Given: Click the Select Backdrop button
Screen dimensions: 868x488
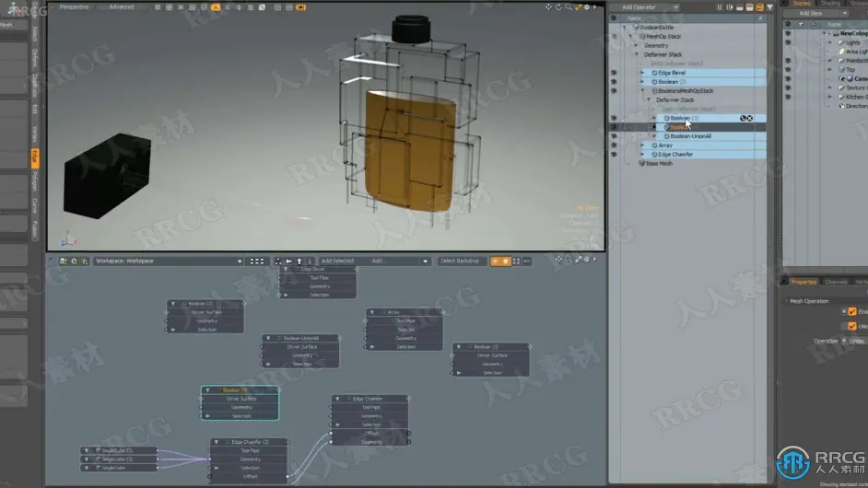Looking at the screenshot, I should pos(460,261).
